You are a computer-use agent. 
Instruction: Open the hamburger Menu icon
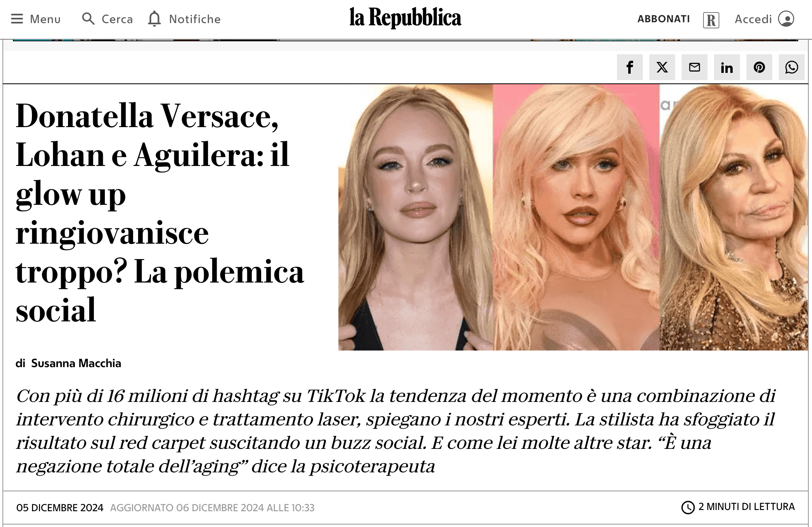(x=17, y=19)
